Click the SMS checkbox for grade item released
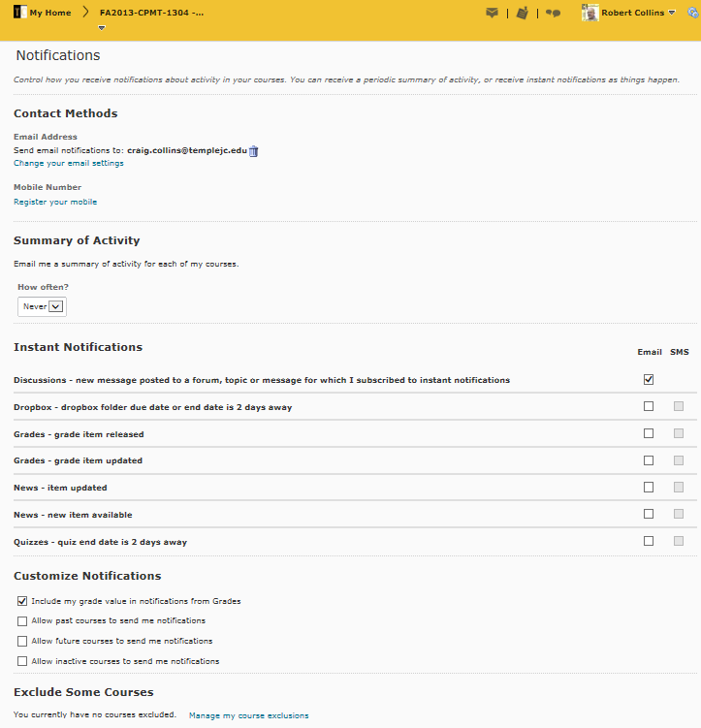Viewport: 701px width, 728px height. tap(679, 433)
